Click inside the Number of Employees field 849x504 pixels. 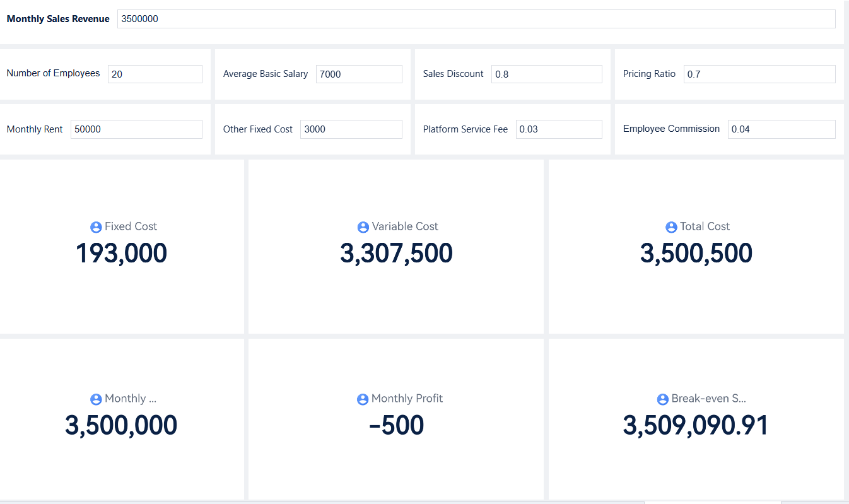click(x=155, y=74)
